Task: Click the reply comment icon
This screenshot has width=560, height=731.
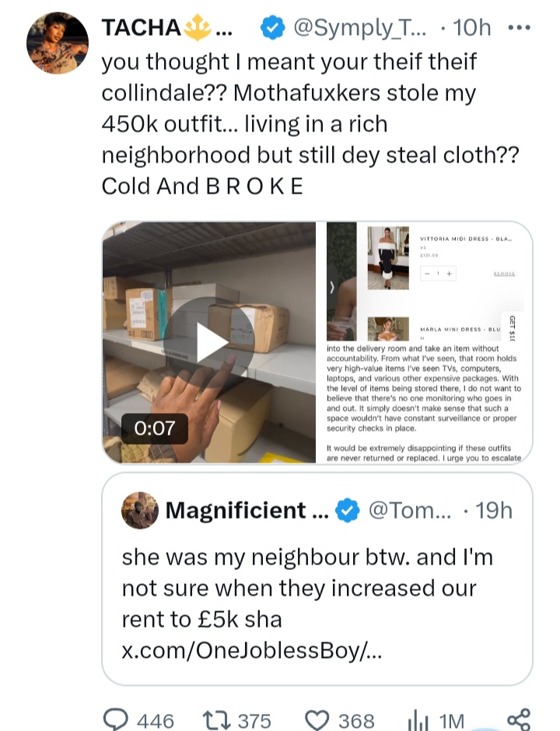Action: click(116, 720)
